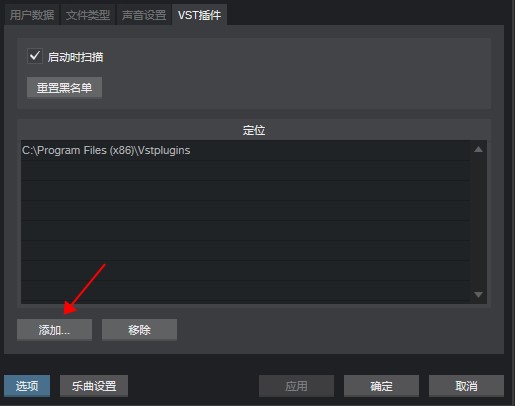The image size is (515, 406).
Task: Select the empty row below the Vstplugins path
Action: click(245, 171)
